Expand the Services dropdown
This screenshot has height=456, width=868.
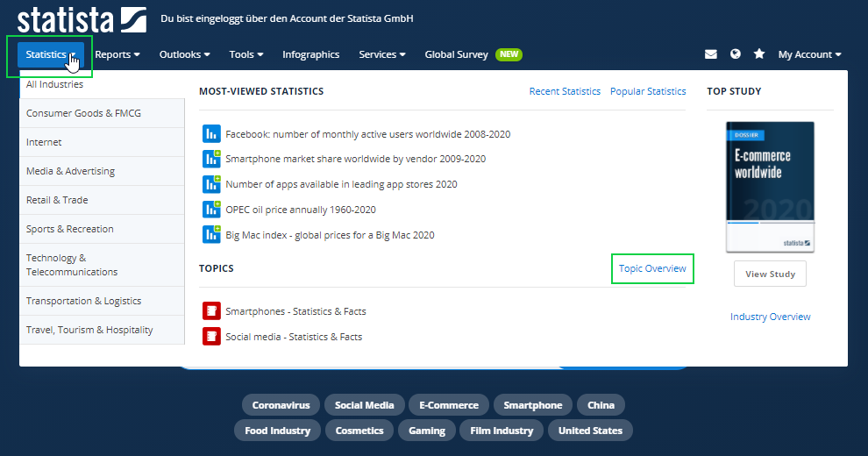click(382, 54)
